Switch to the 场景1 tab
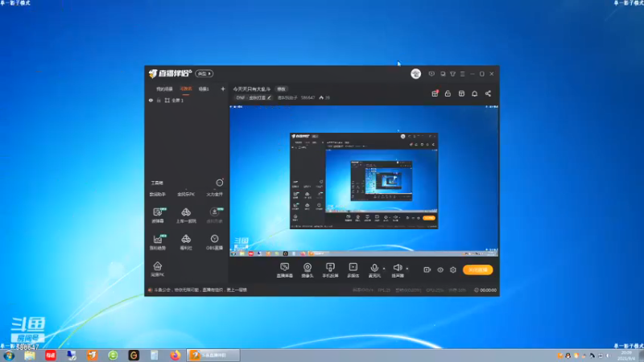Image resolution: width=644 pixels, height=362 pixels. pyautogui.click(x=204, y=89)
